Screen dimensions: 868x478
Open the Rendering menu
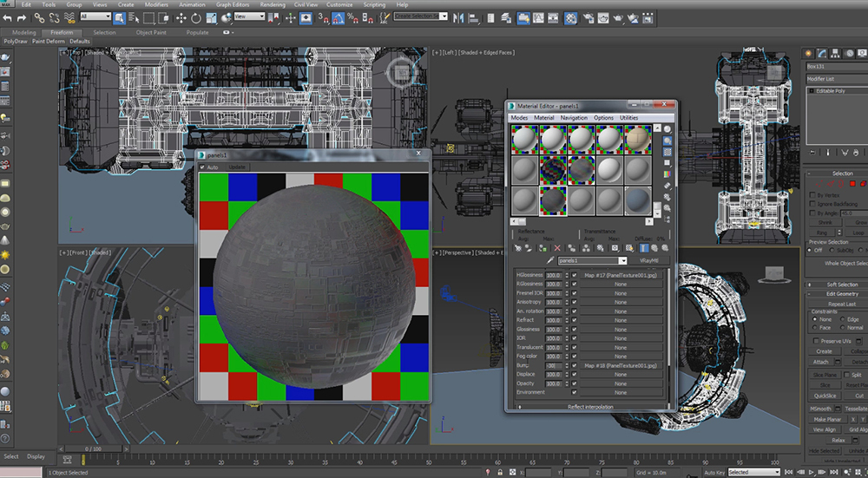(x=272, y=4)
